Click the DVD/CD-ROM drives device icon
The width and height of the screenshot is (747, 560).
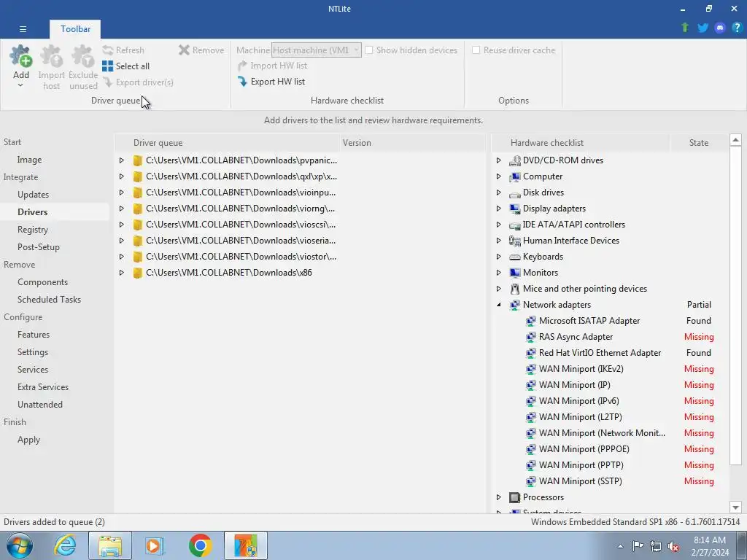[514, 160]
